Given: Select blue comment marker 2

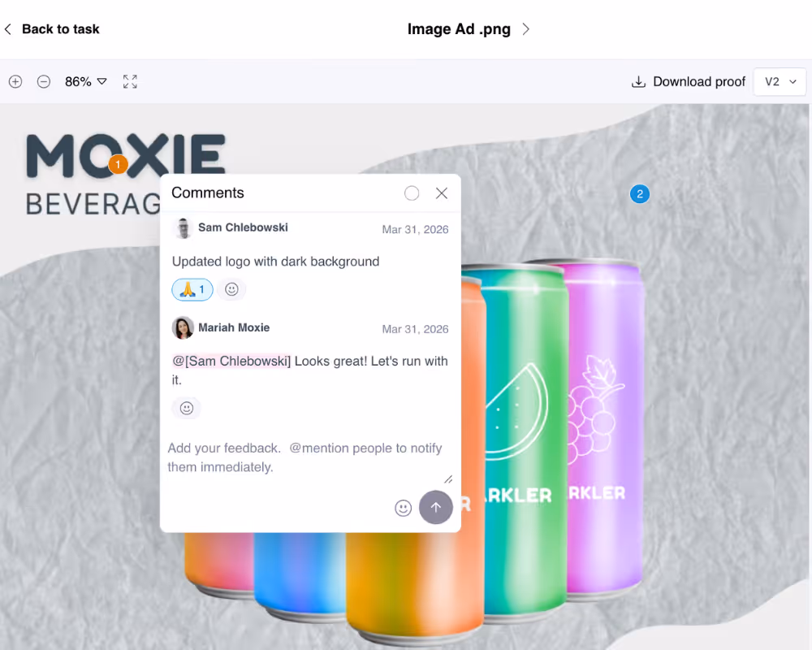Looking at the screenshot, I should pos(640,194).
